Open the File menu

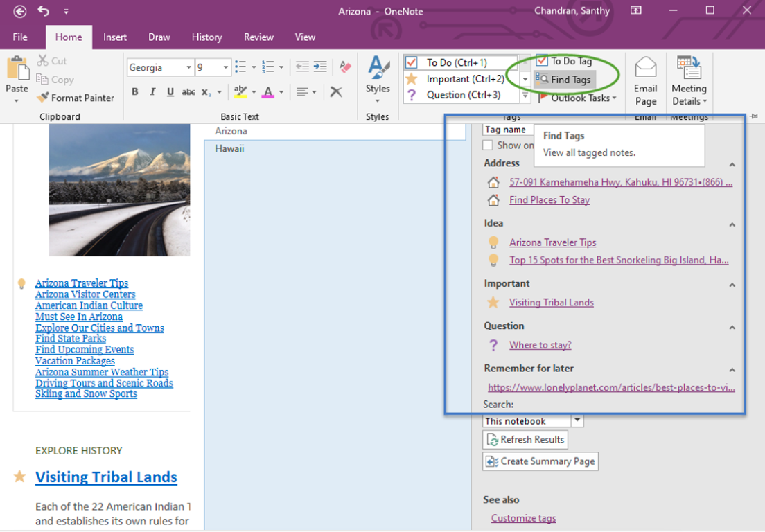point(20,37)
